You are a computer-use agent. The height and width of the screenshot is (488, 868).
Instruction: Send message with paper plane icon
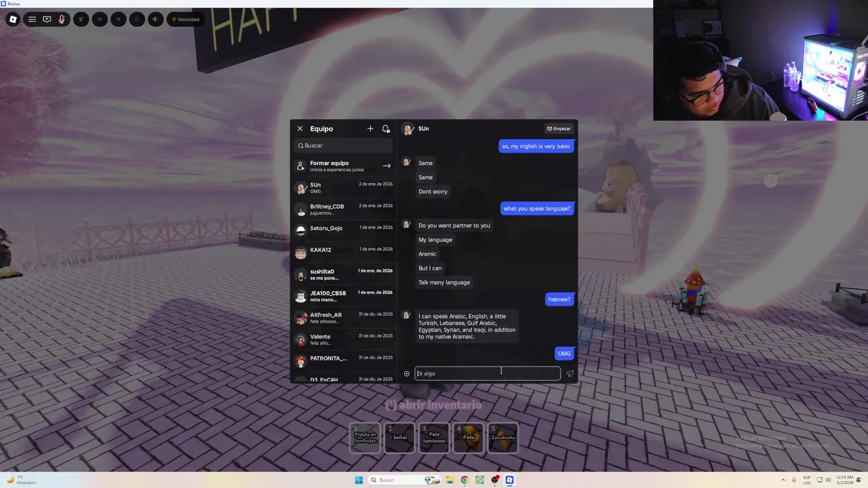pos(570,373)
